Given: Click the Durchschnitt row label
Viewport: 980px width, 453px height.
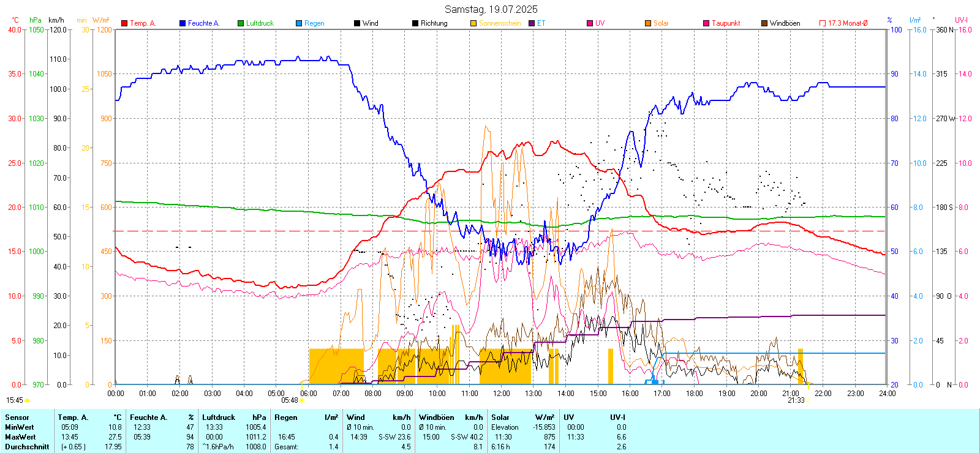Looking at the screenshot, I should [27, 447].
